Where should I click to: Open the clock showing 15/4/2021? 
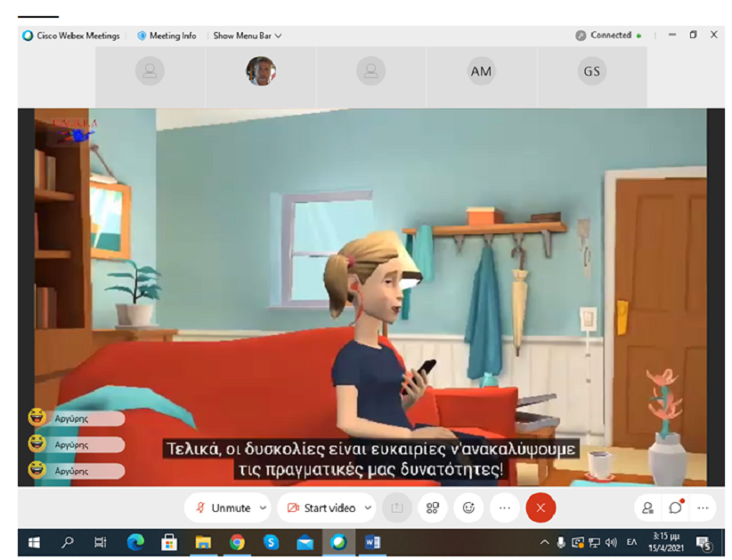click(666, 542)
